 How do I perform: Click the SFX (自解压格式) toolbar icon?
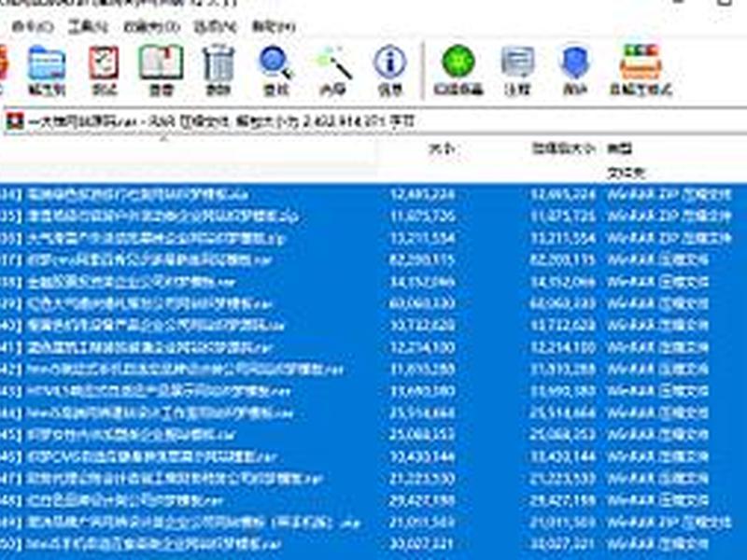pos(641,70)
